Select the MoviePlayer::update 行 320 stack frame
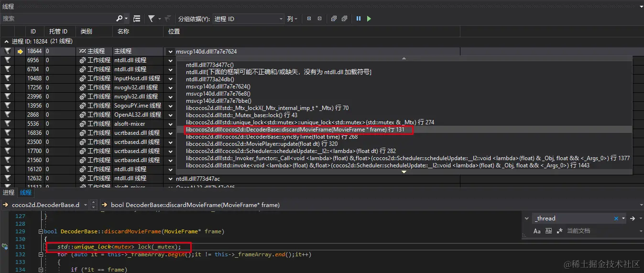644x273 pixels. click(x=262, y=144)
